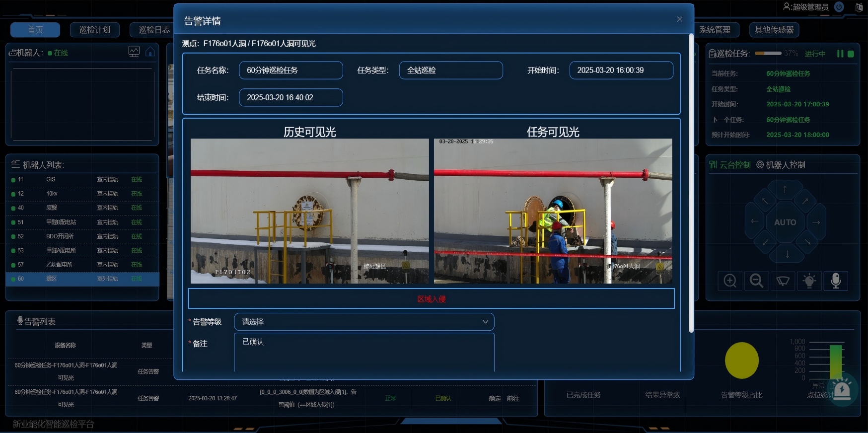Click the PTZ zoom-out magnifier icon
This screenshot has width=868, height=433.
[x=756, y=281]
